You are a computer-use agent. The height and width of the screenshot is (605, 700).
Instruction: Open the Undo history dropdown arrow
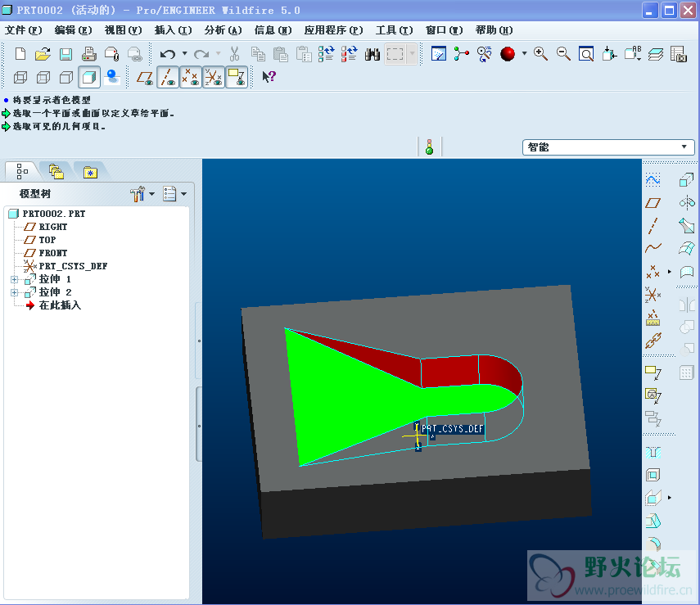184,53
